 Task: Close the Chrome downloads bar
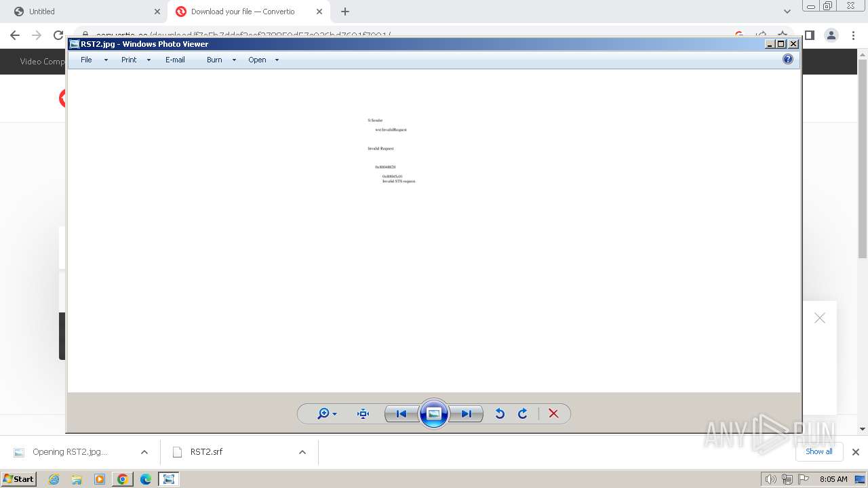[x=856, y=452]
